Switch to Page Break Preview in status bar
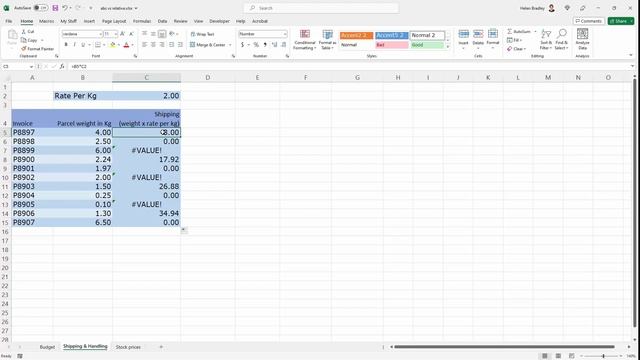This screenshot has height=360, width=640. tap(571, 356)
